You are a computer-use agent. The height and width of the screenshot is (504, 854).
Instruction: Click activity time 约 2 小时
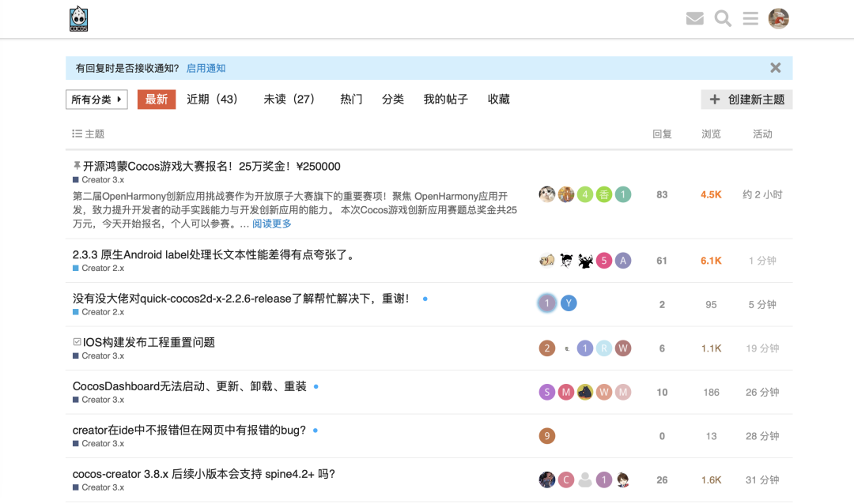(762, 195)
